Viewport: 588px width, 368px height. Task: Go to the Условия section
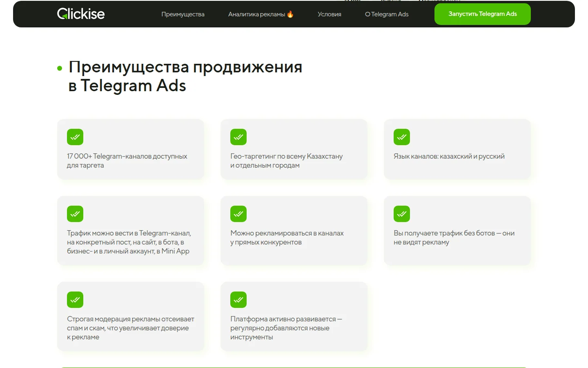pos(330,14)
